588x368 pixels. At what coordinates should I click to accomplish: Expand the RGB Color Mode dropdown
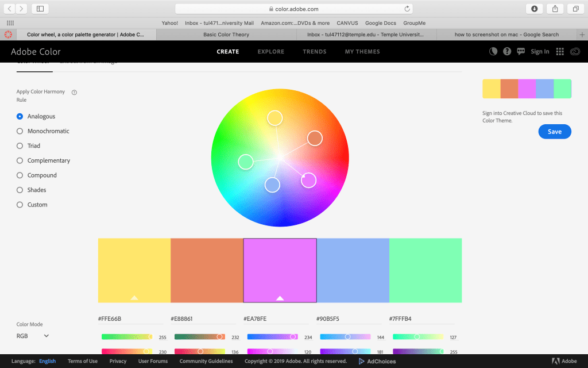[32, 336]
